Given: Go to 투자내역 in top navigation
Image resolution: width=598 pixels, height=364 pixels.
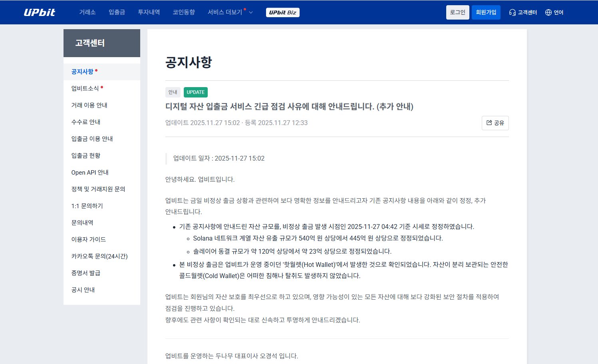Looking at the screenshot, I should tap(149, 12).
